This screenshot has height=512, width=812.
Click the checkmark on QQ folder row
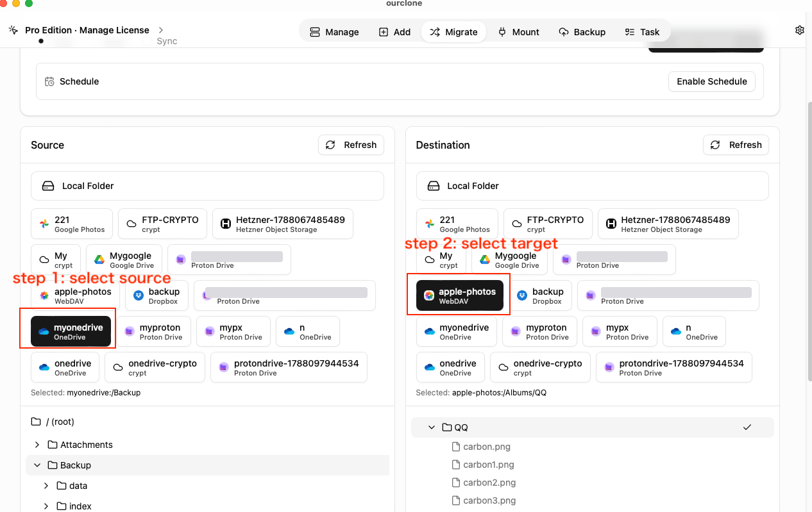747,427
